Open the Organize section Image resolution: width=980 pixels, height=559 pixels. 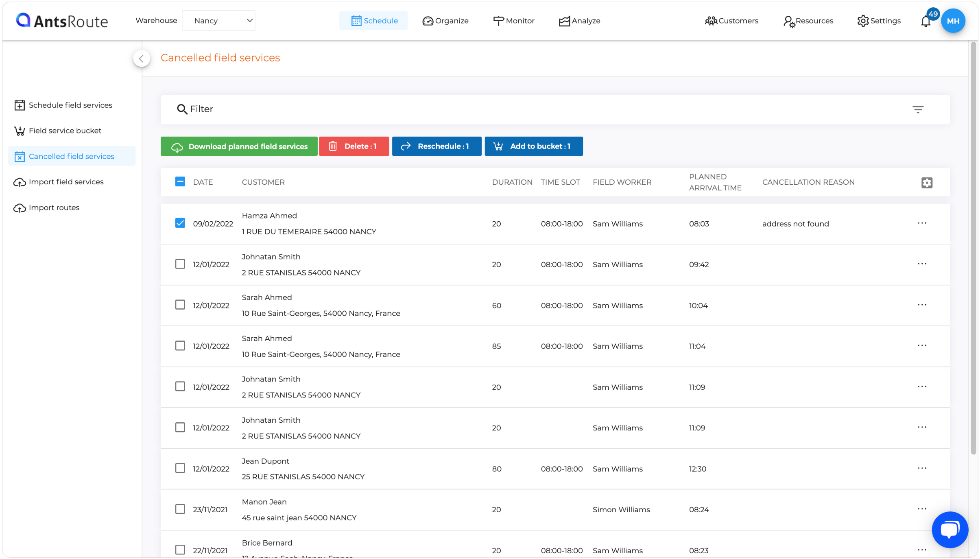pyautogui.click(x=445, y=21)
